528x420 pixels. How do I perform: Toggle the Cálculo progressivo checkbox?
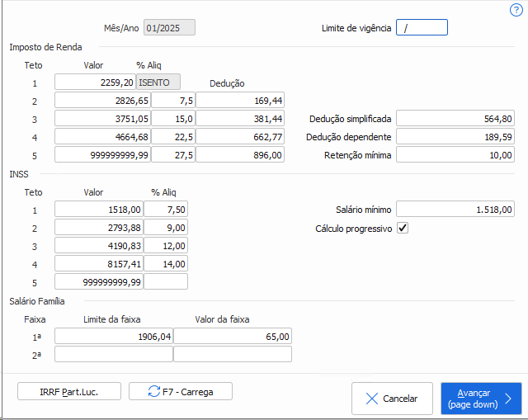point(403,228)
